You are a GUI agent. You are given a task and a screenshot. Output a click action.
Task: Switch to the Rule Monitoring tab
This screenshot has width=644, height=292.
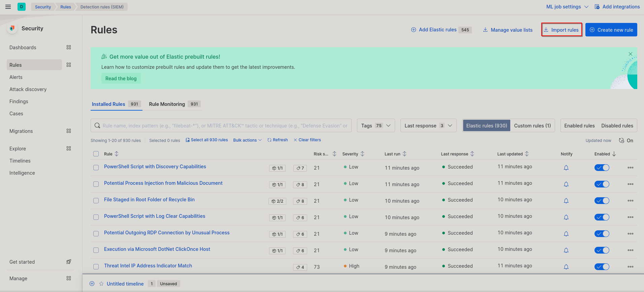(174, 104)
